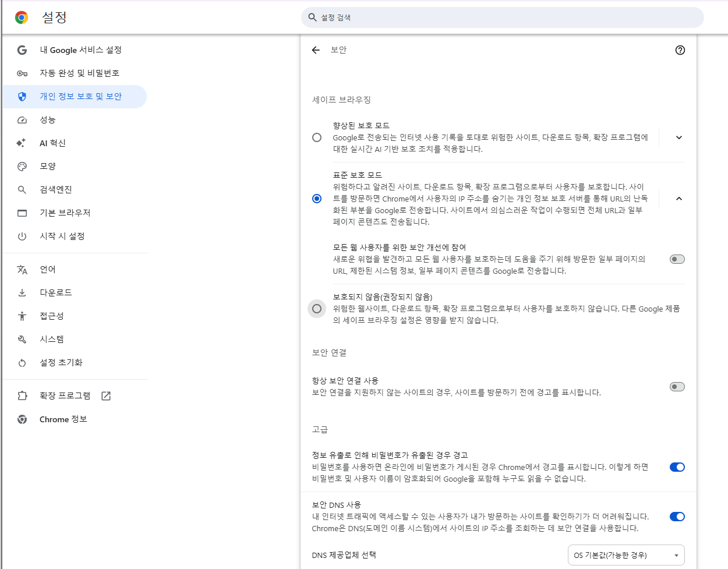The image size is (728, 569).
Task: Click the palette icon for 모양
Action: 22,167
